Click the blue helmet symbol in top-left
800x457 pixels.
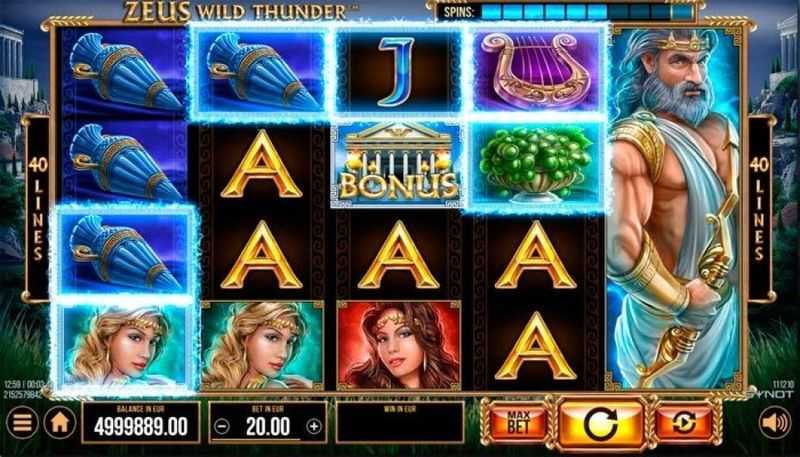coord(123,71)
